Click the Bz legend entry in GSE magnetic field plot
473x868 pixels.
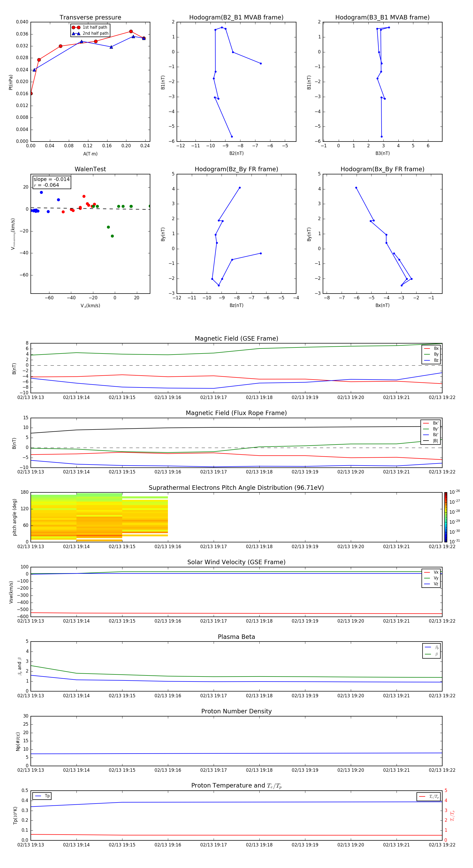[x=431, y=361]
